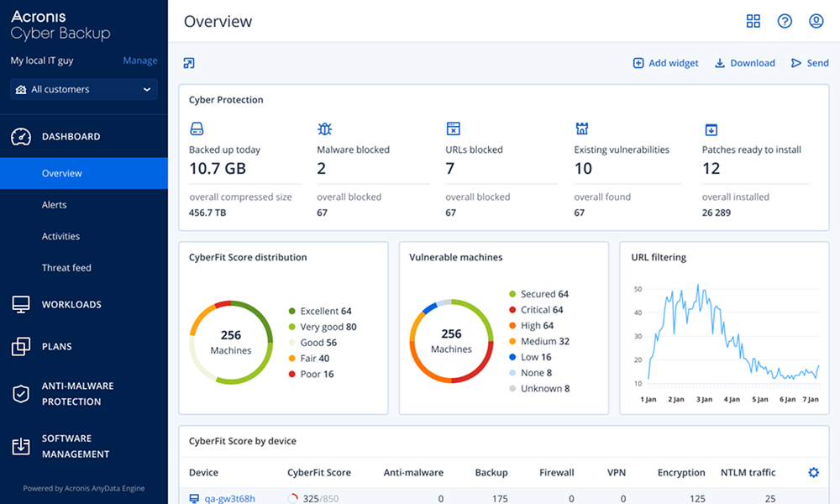Select the Dashboard speedometer icon in the sidebar
This screenshot has height=504, width=840.
pos(21,136)
